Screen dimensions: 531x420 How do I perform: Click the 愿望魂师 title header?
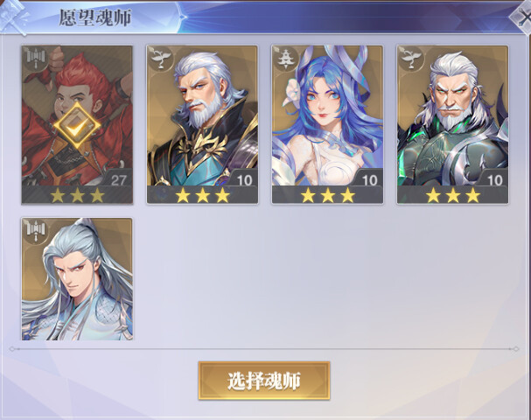[95, 17]
